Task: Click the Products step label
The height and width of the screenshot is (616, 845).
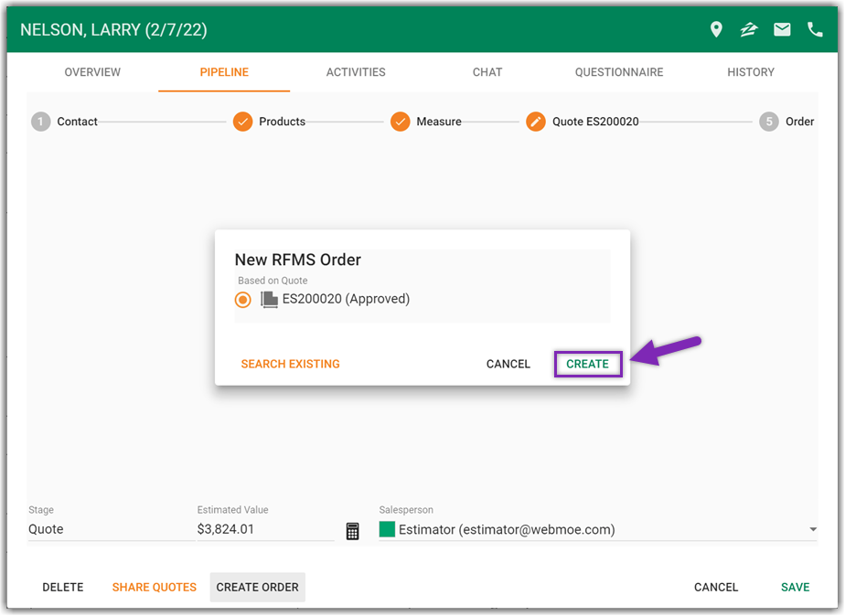Action: pos(283,122)
